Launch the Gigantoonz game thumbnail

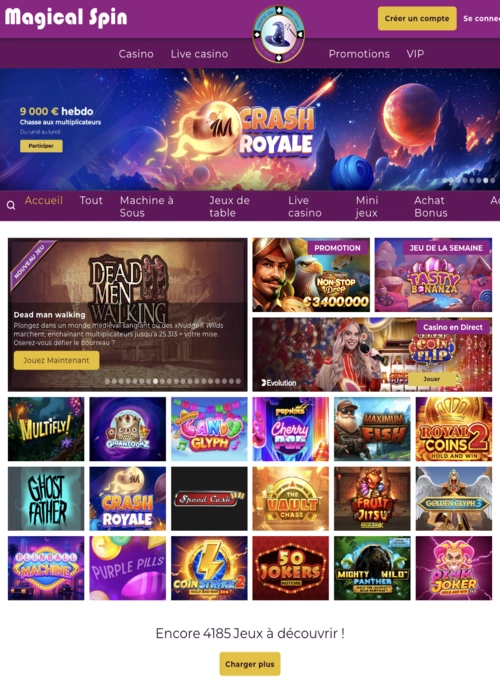pyautogui.click(x=128, y=429)
